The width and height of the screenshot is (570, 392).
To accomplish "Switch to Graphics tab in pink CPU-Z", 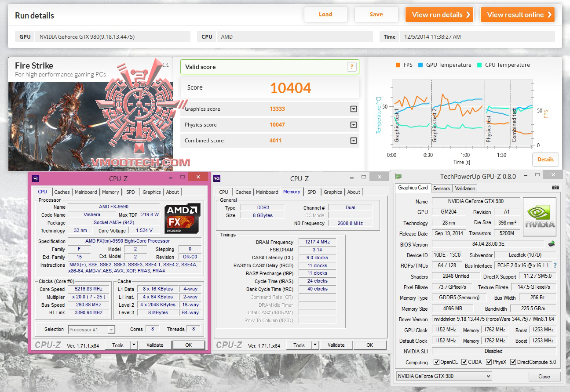I will [151, 192].
